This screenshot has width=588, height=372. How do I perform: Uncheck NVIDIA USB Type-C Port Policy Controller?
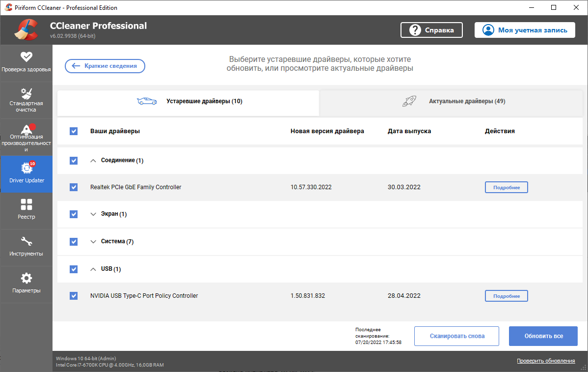click(74, 296)
